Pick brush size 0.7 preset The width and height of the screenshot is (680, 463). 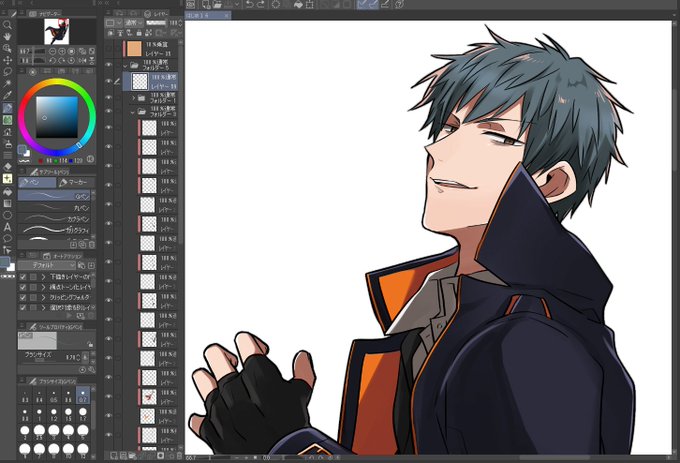coord(83,395)
